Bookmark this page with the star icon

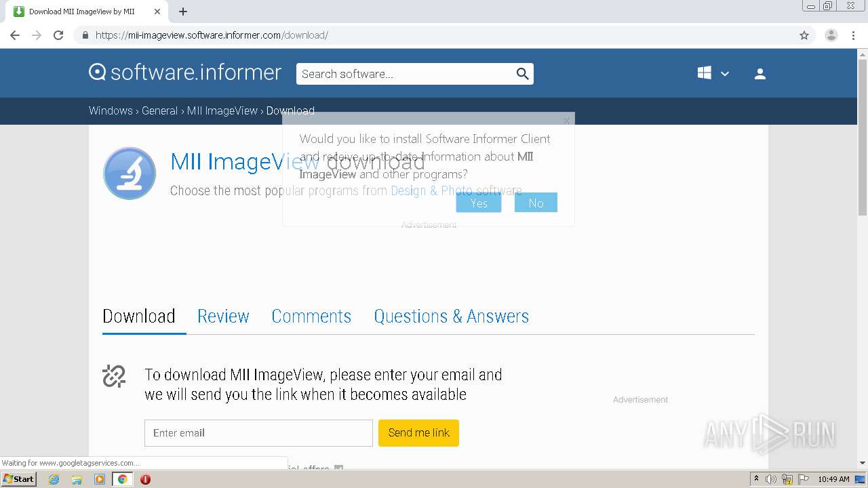pos(804,35)
